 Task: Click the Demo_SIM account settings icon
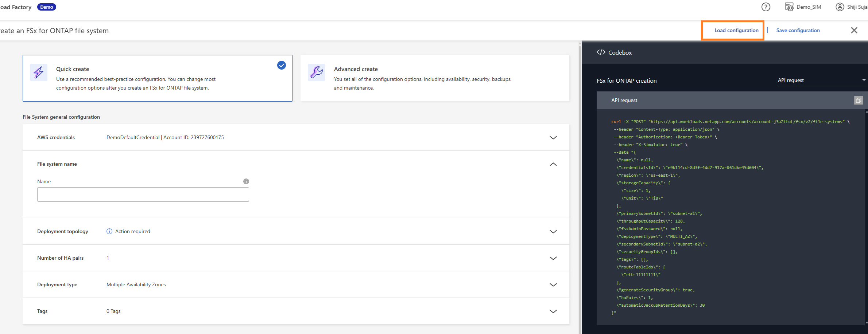789,7
